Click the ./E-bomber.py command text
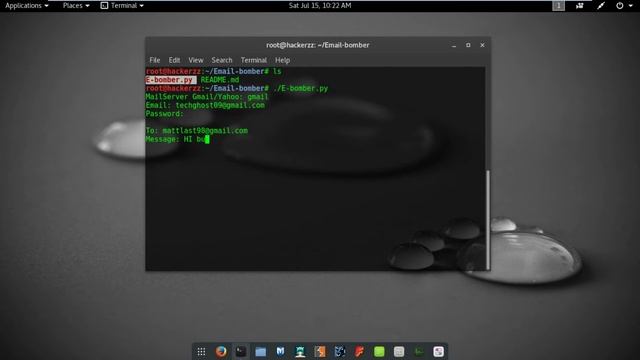 [300, 89]
